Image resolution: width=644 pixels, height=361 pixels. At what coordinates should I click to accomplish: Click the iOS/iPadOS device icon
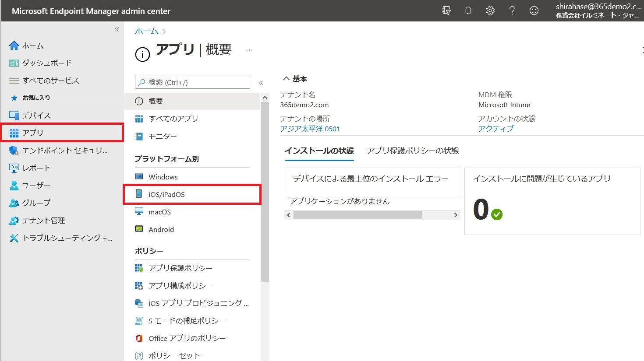(139, 194)
